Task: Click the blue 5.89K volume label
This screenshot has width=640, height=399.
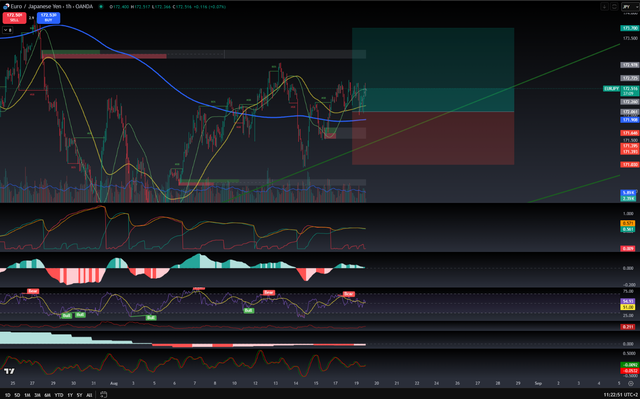Action: [627, 193]
